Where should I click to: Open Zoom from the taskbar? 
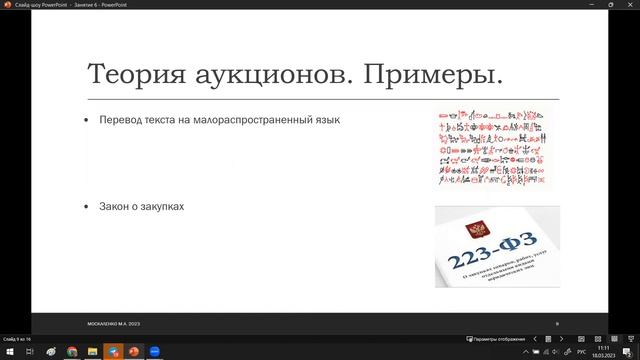click(155, 351)
